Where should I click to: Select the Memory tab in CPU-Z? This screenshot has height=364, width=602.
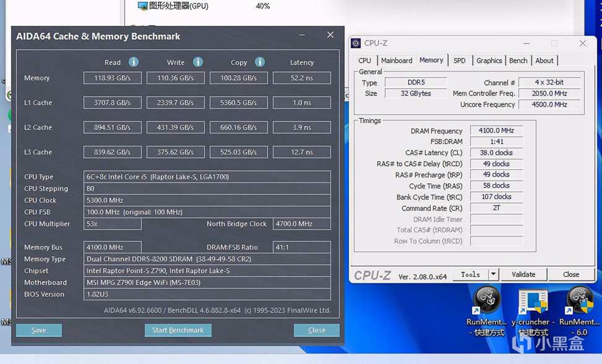coord(431,60)
